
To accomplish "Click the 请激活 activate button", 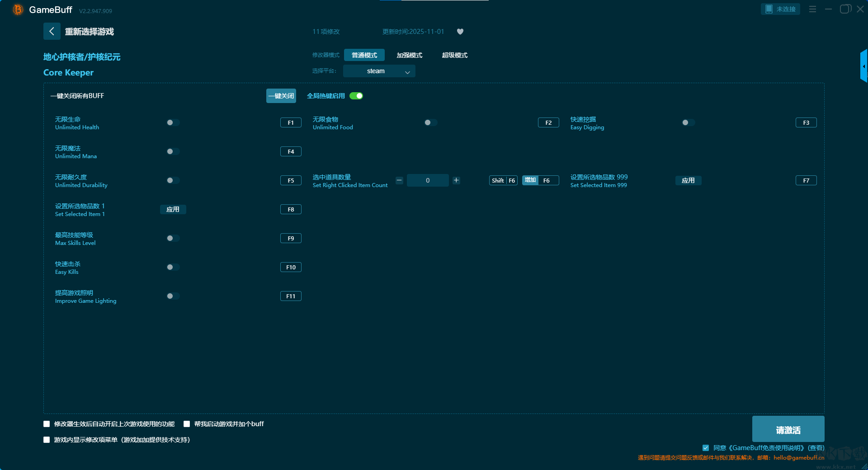I will (788, 429).
